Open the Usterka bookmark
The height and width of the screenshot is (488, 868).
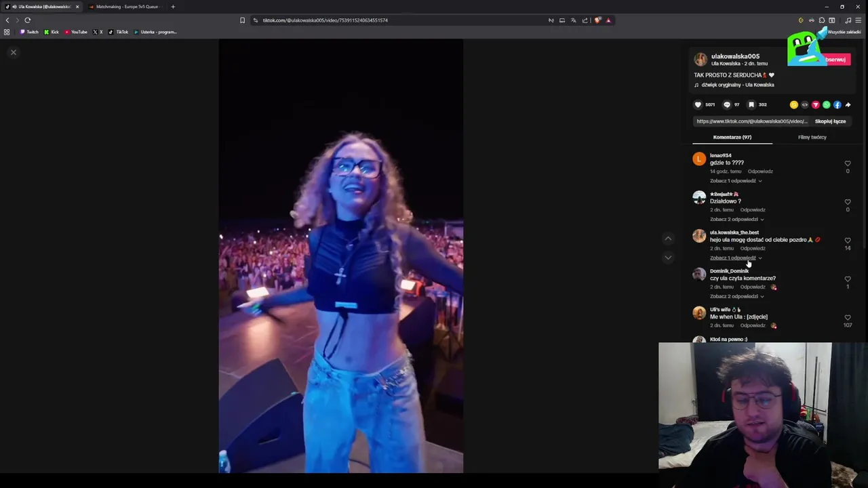pyautogui.click(x=155, y=32)
